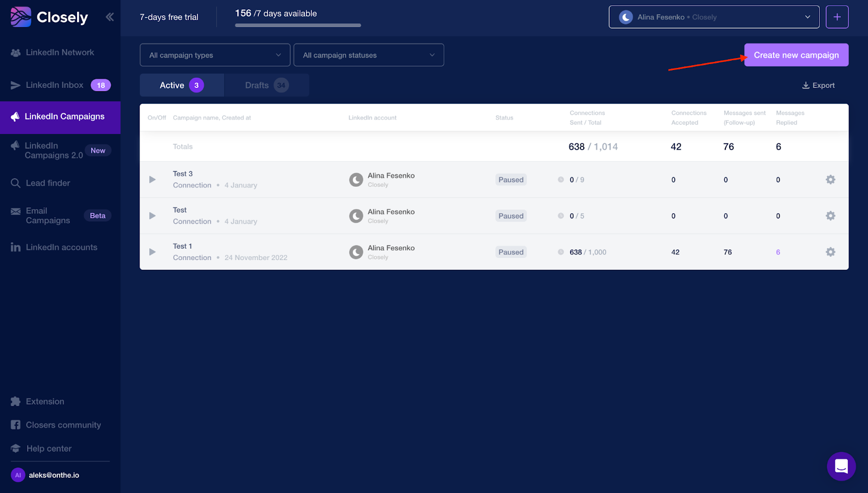
Task: Click Create new campaign button
Action: coord(796,55)
